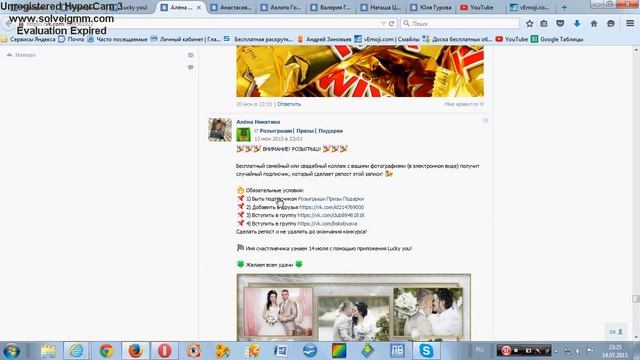Like the Twix post via Мне нравится
640x360 pixels.
(464, 104)
